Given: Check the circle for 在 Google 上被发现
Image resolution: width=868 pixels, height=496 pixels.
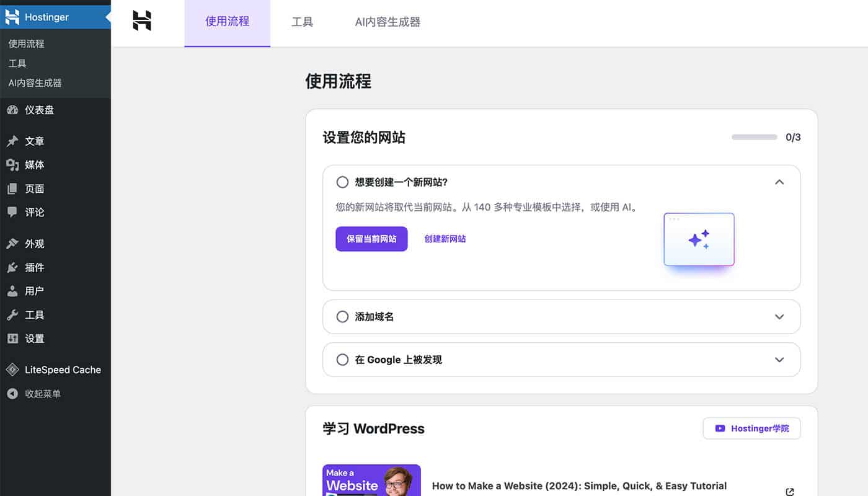Looking at the screenshot, I should point(342,360).
